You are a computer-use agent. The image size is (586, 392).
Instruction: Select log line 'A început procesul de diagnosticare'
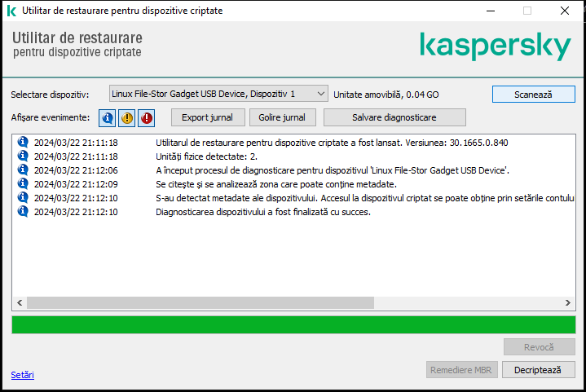coord(333,170)
